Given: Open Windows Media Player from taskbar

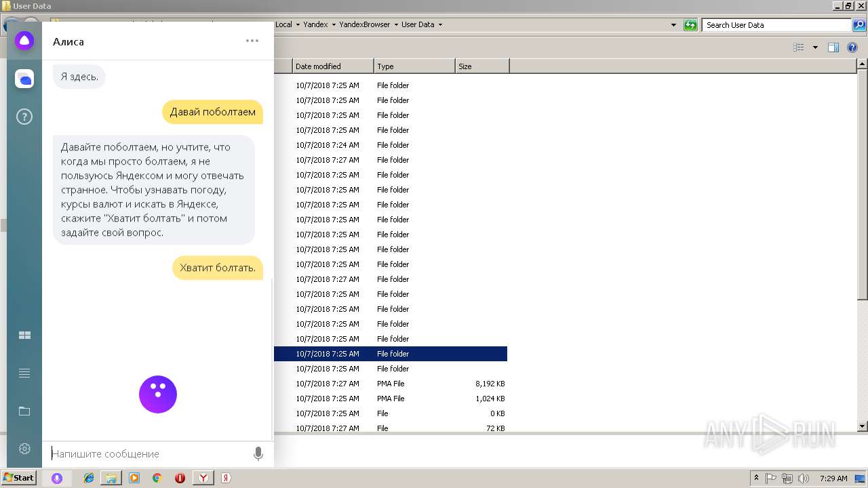Looking at the screenshot, I should pos(134,478).
